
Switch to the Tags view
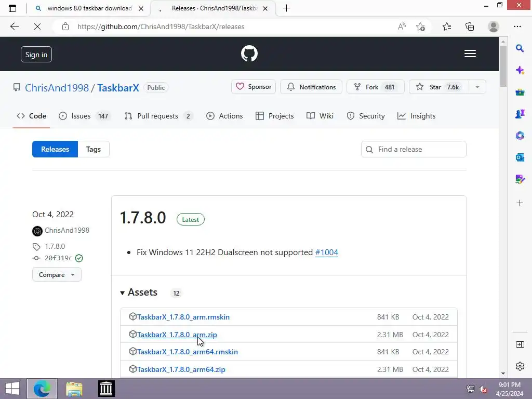pyautogui.click(x=94, y=149)
